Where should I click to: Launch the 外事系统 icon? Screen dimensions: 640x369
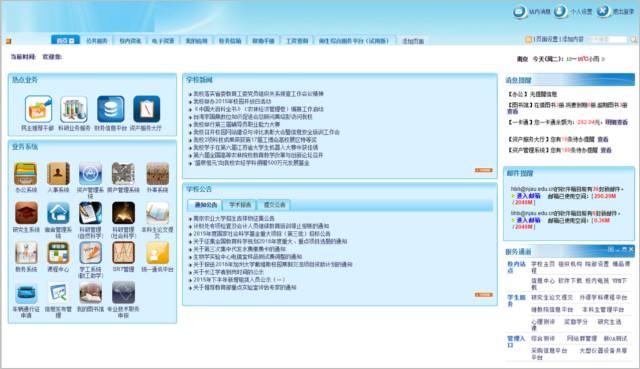[158, 173]
